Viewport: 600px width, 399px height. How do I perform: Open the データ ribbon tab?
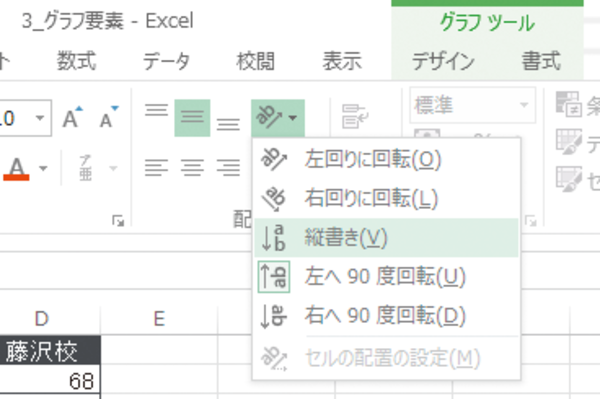(166, 61)
